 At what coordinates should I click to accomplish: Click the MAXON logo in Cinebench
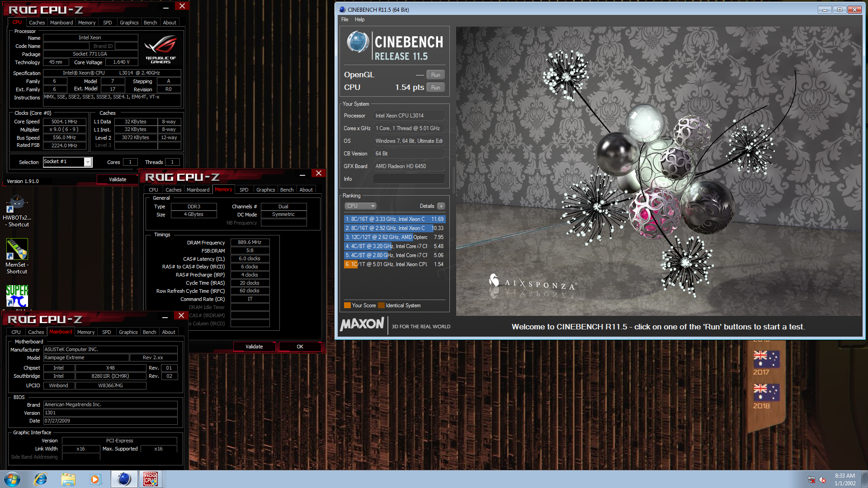tap(362, 324)
